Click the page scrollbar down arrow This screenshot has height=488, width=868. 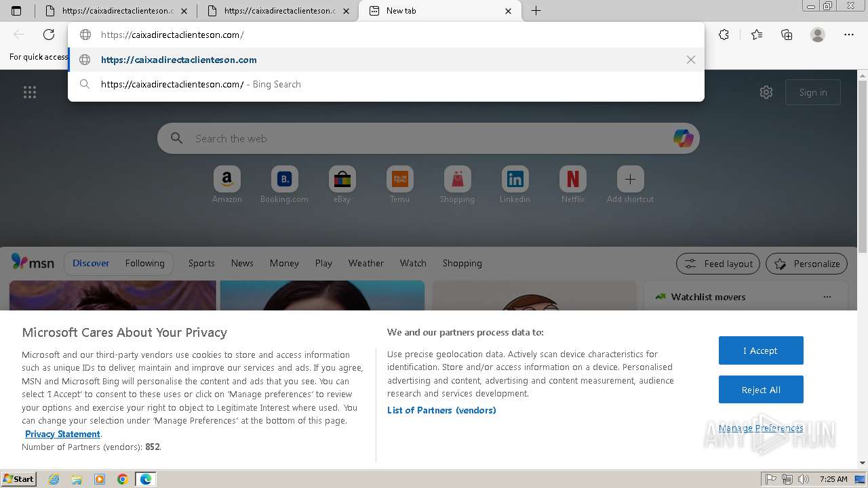[x=863, y=463]
